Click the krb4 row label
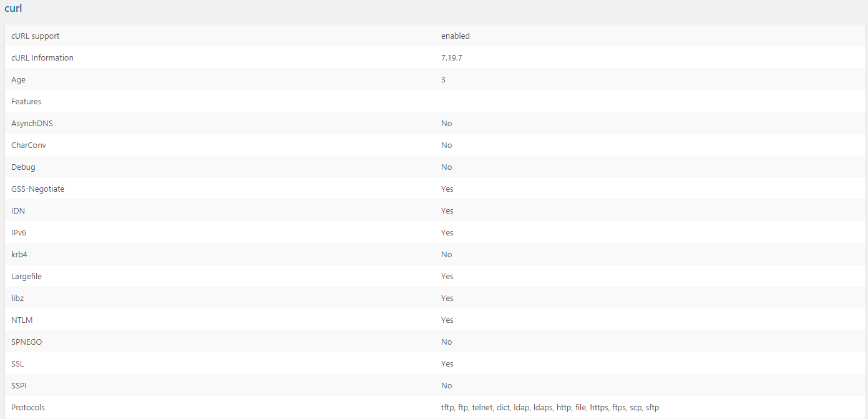This screenshot has height=419, width=868. click(x=19, y=255)
